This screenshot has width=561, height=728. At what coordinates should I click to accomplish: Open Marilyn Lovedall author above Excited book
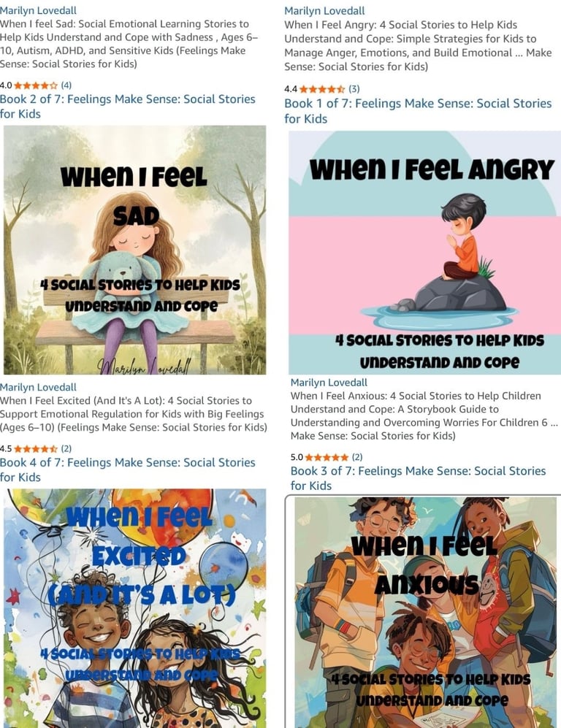(38, 387)
